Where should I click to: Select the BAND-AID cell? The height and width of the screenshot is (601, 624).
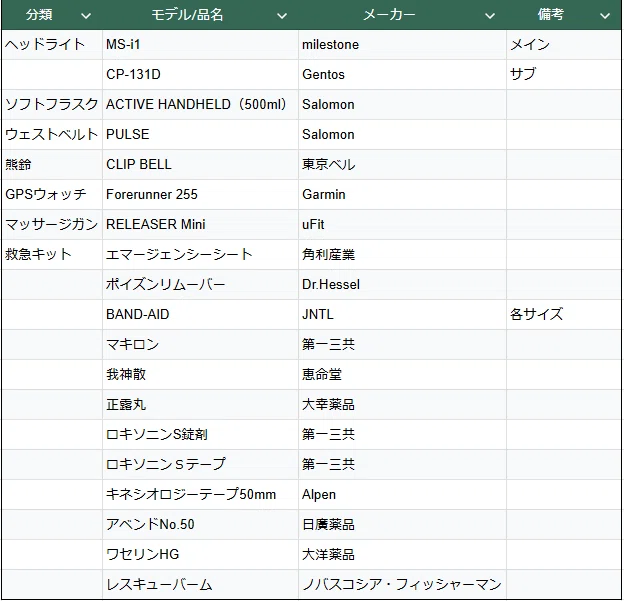click(x=200, y=314)
